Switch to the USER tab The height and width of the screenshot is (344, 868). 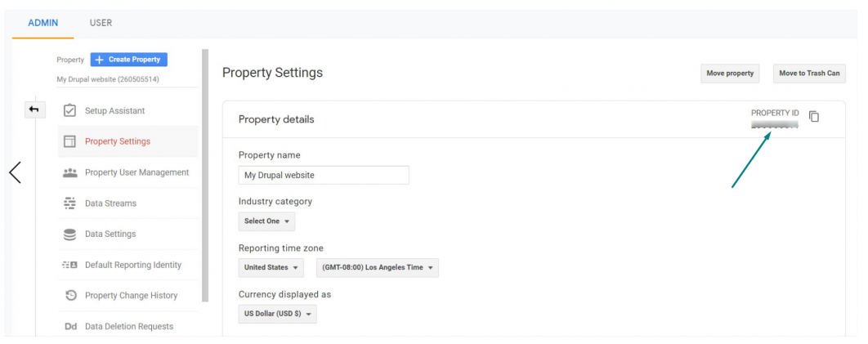coord(101,23)
